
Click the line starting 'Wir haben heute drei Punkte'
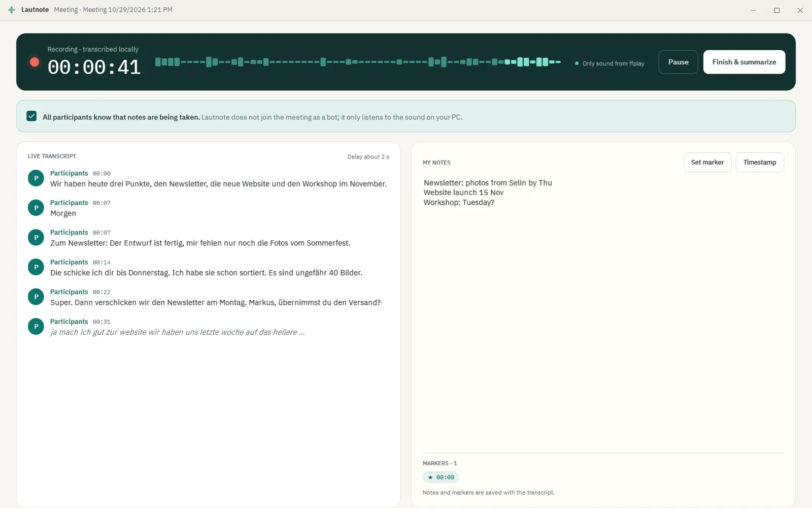coord(218,184)
